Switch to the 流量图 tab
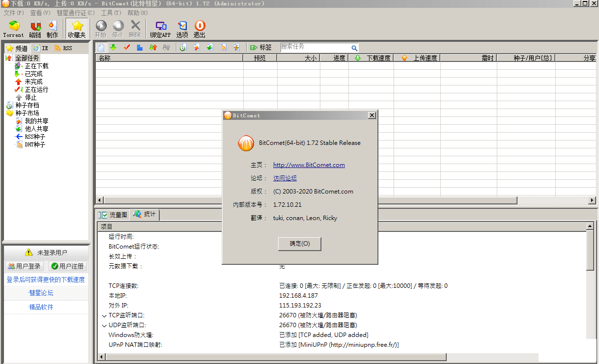The width and height of the screenshot is (599, 364). 113,215
